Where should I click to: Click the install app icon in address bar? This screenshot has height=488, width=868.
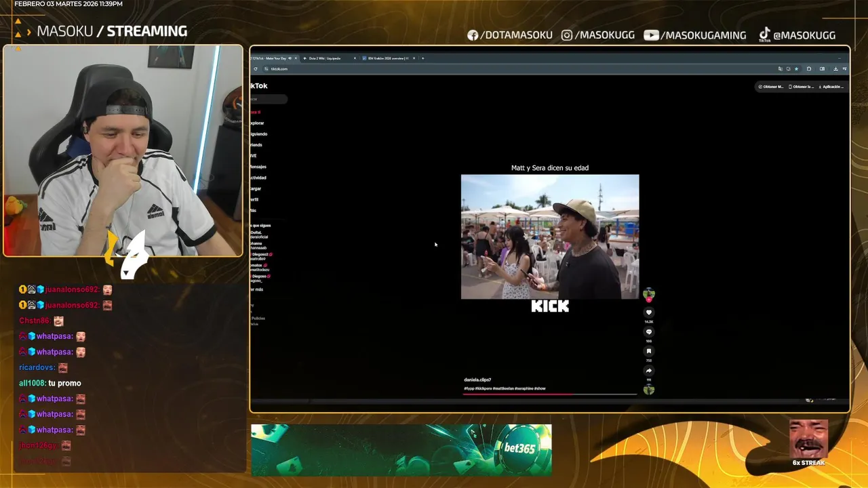(789, 68)
